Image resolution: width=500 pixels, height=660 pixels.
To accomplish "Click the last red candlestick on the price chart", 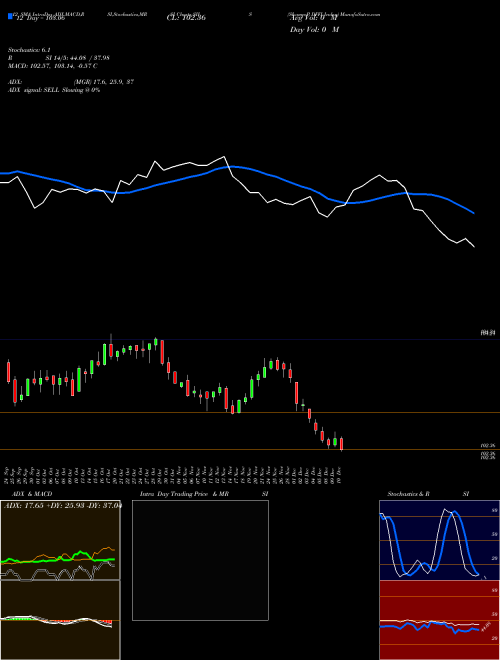I will (341, 444).
